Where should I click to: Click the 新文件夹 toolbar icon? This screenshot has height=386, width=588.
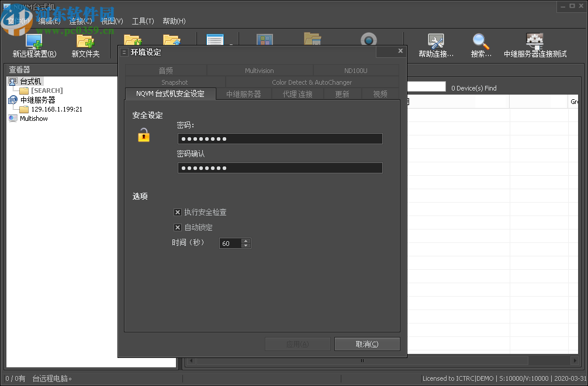(85, 44)
